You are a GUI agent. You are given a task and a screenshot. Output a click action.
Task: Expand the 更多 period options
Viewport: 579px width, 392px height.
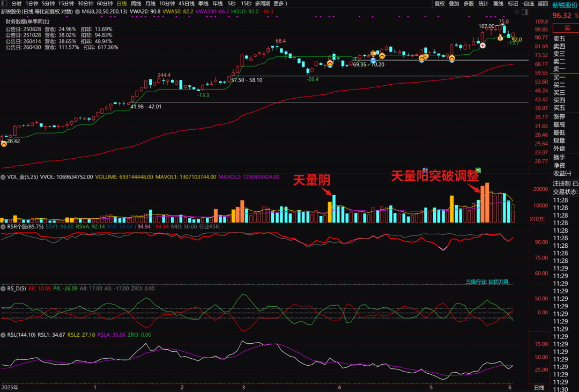tap(280, 3)
